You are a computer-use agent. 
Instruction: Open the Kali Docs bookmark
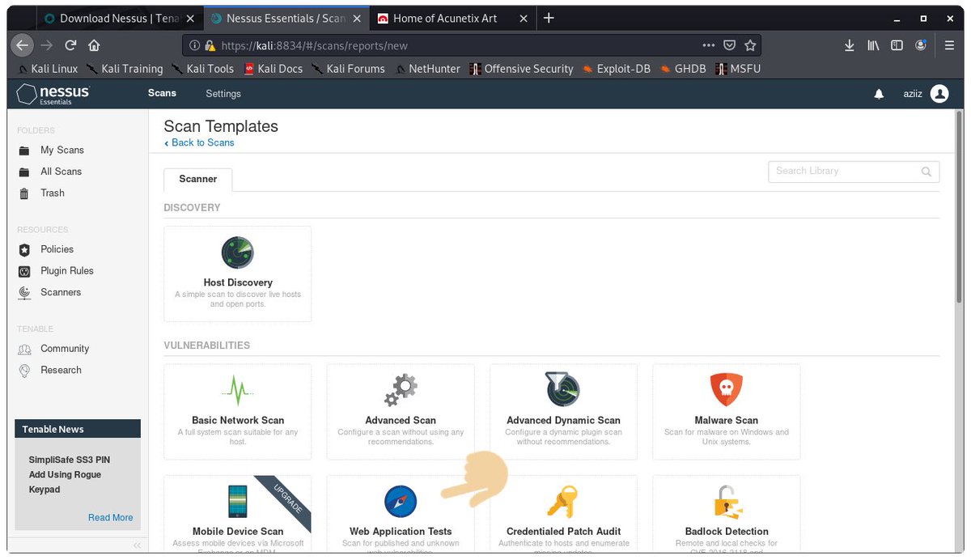click(273, 69)
